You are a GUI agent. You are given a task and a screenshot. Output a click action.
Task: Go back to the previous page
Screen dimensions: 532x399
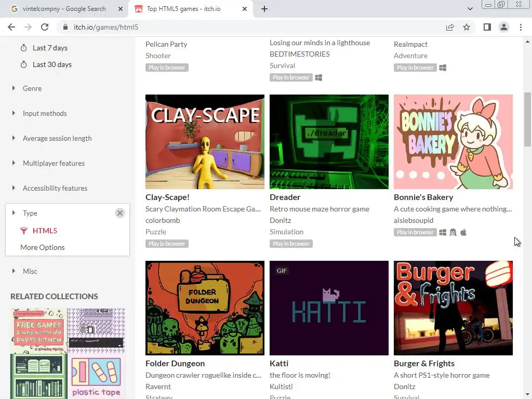click(11, 27)
